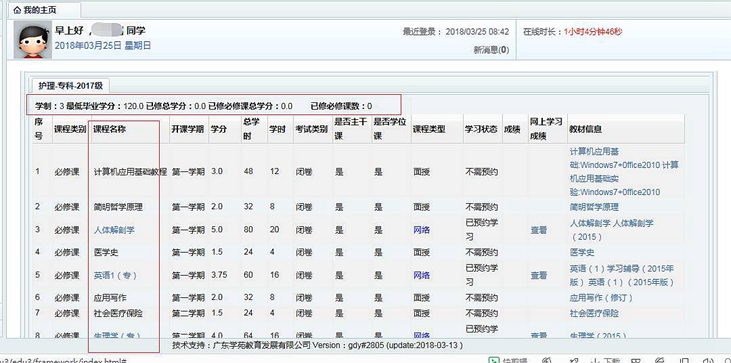Click the date 2018年03月25日 星期日
This screenshot has width=731, height=363.
click(103, 46)
